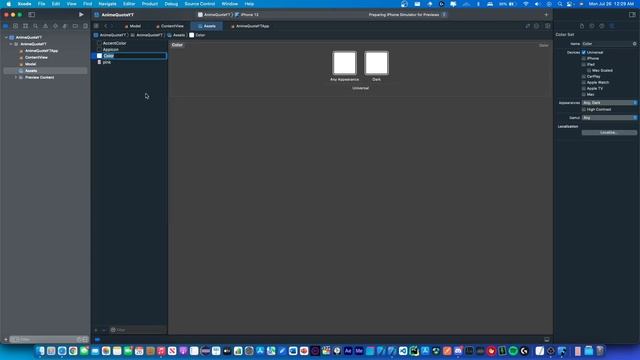Click the add editor icon at right of tab bar

click(x=548, y=26)
